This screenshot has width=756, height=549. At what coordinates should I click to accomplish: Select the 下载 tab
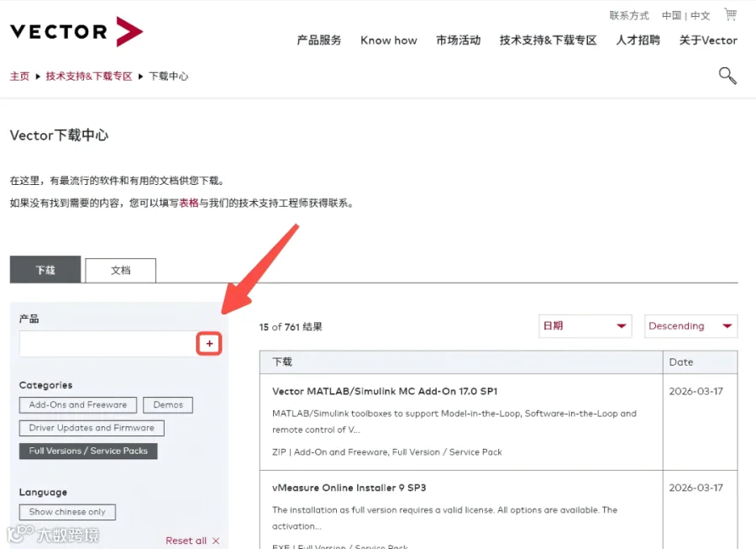(45, 270)
